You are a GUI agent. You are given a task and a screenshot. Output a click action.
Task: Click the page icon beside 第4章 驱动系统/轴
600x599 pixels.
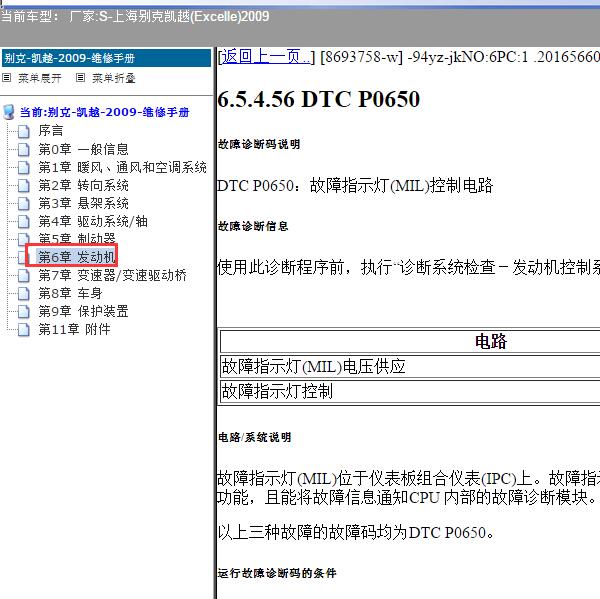pyautogui.click(x=24, y=221)
